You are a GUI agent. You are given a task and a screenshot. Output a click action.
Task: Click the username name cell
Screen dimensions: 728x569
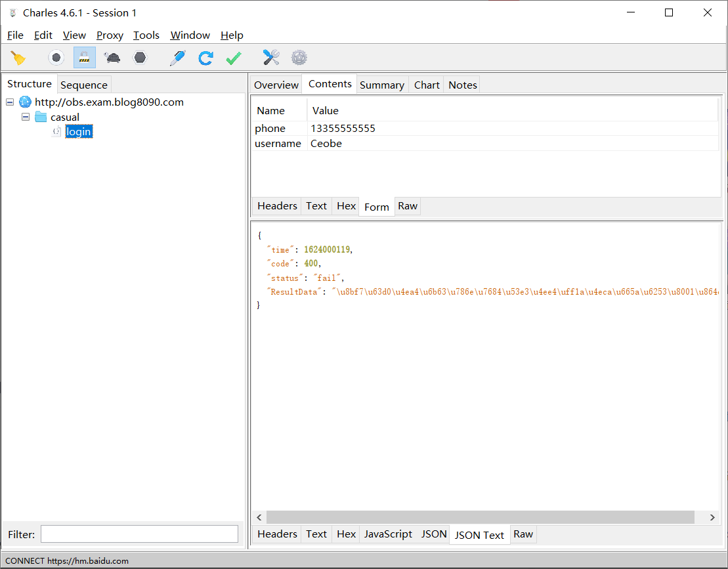coord(280,144)
